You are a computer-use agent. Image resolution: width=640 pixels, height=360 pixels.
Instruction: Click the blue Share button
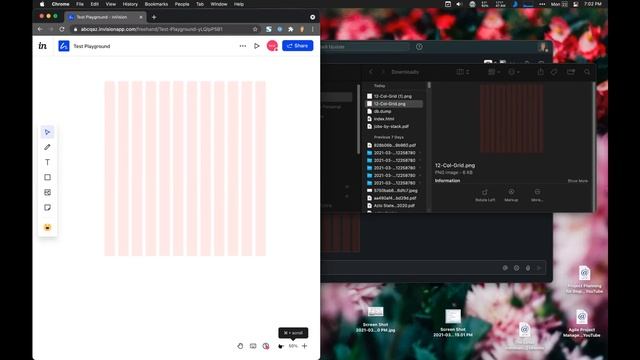[298, 46]
